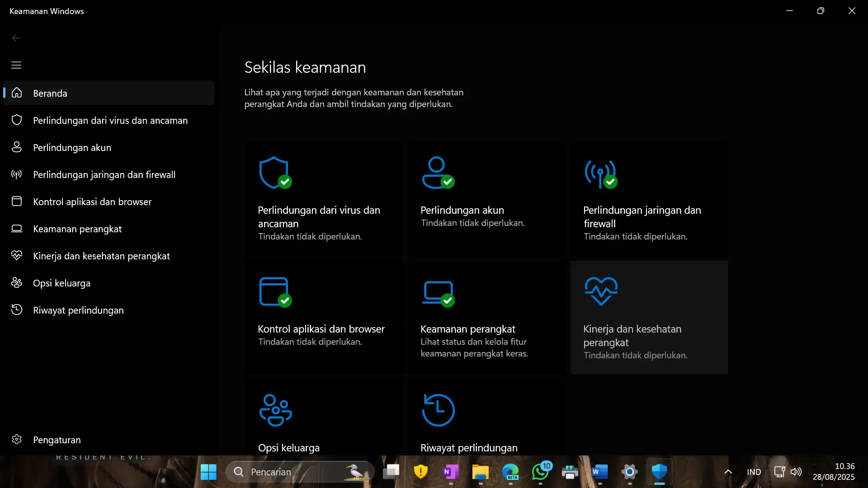This screenshot has height=488, width=868.
Task: Go to Keamanan perangkat sidebar item
Action: [x=109, y=228]
